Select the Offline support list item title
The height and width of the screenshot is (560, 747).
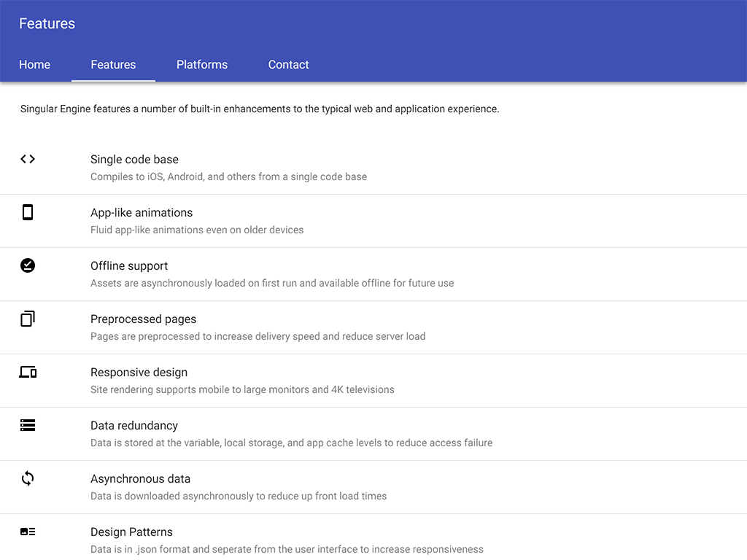click(129, 265)
